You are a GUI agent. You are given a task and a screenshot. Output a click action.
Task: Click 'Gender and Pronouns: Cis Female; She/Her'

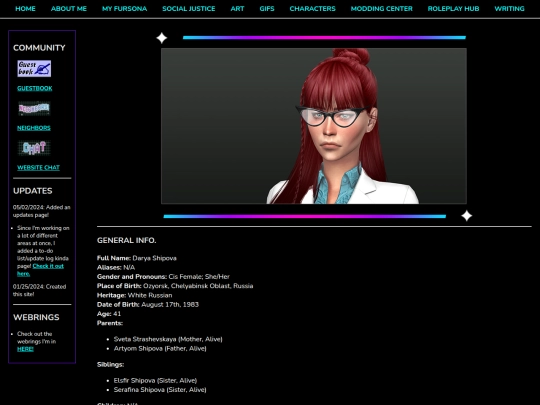(163, 277)
